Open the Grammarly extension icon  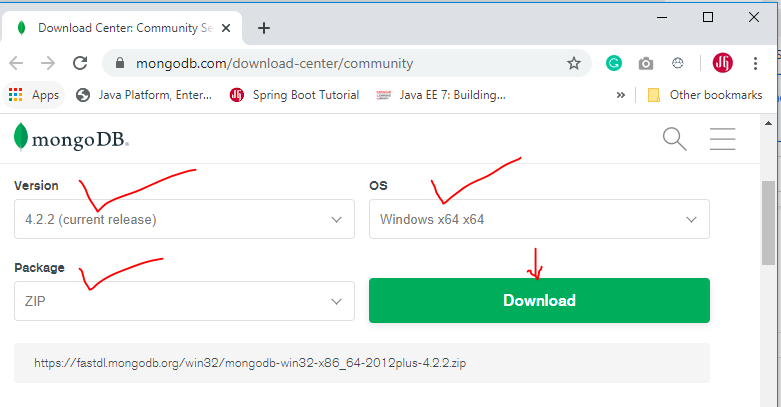click(614, 63)
